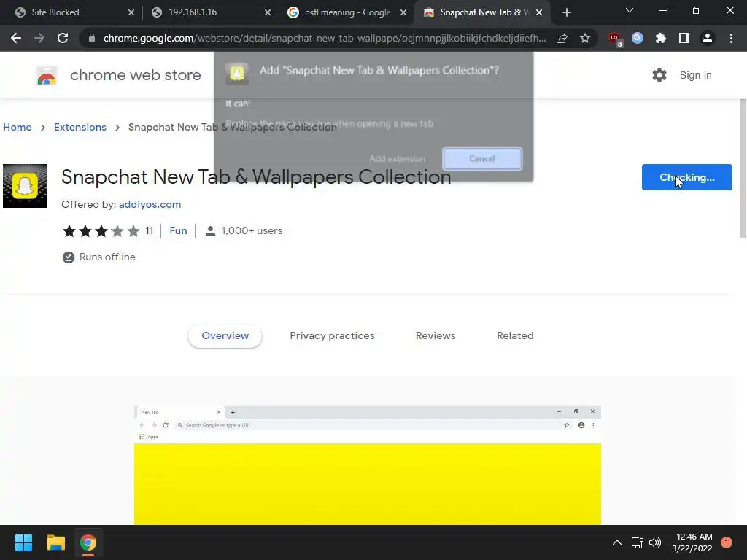Click the Snapchat extension icon image
Image resolution: width=747 pixels, height=560 pixels.
point(25,186)
